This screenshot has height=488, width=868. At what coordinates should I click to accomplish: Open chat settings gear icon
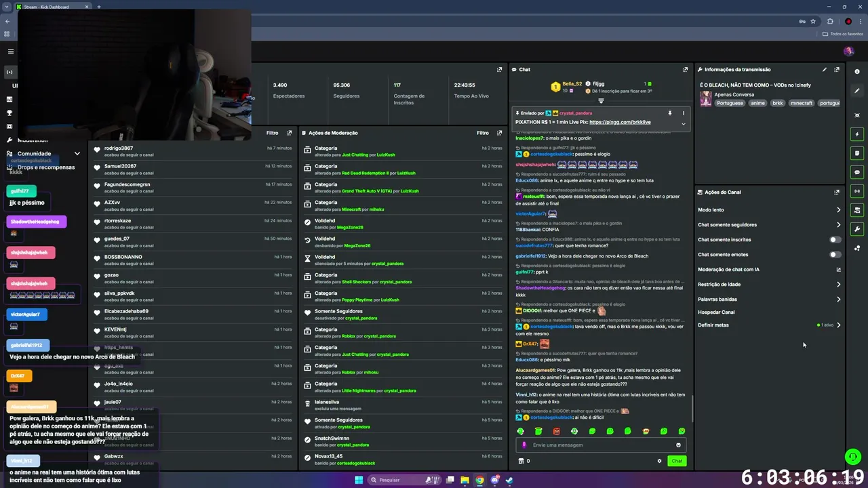coord(659,461)
